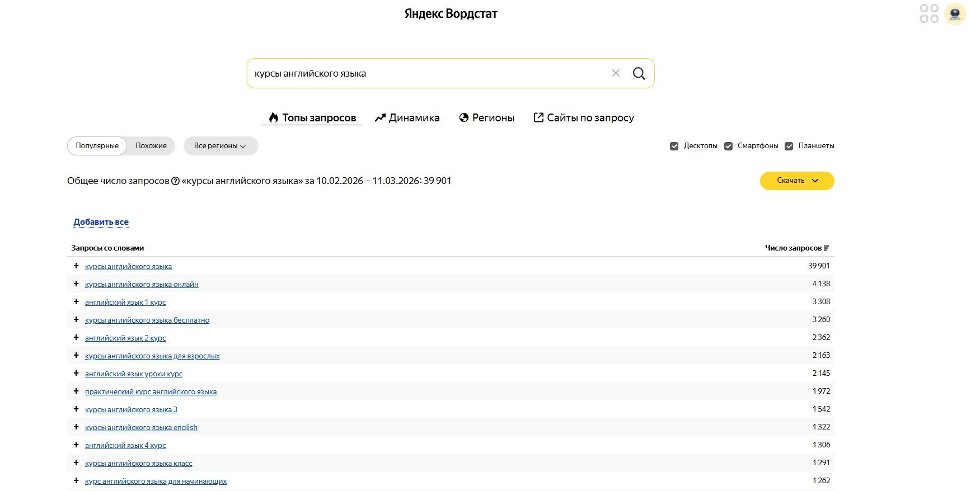Open the курсы английского языка бесплатно link
Image resolution: width=980 pixels, height=491 pixels.
(x=147, y=320)
